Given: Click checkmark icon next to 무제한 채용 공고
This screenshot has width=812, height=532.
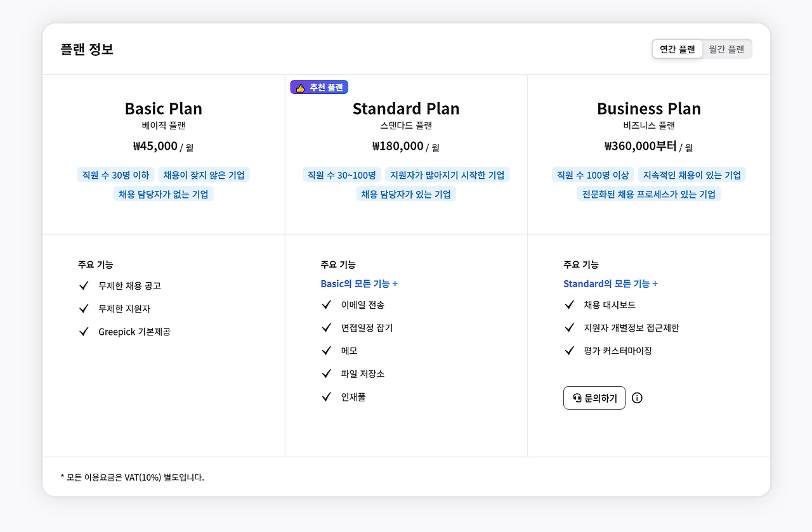Looking at the screenshot, I should click(x=83, y=285).
